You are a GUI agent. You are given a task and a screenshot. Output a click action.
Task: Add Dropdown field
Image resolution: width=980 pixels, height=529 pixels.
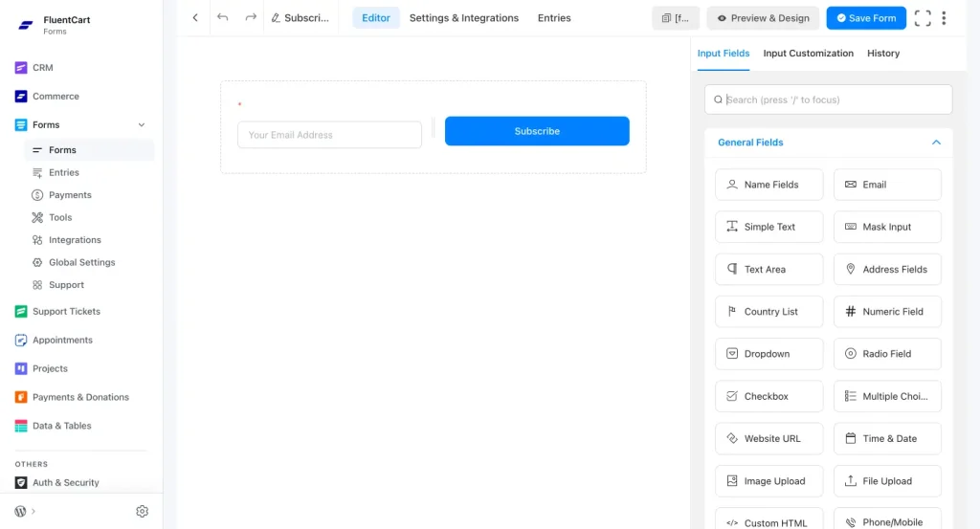768,354
